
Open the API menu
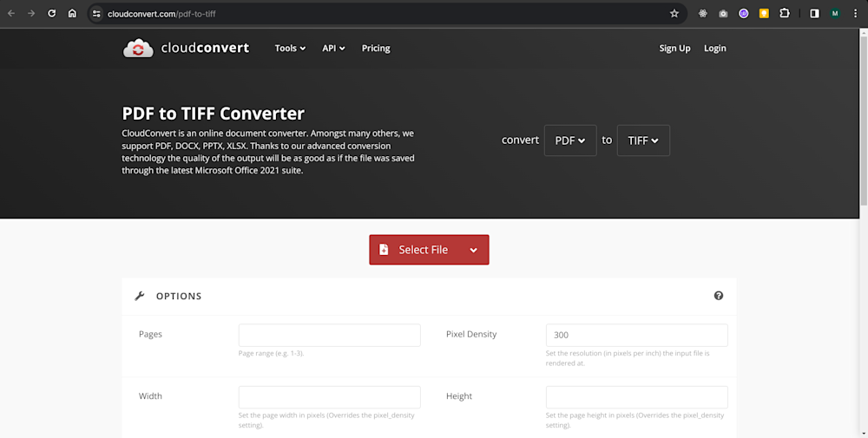pos(333,48)
